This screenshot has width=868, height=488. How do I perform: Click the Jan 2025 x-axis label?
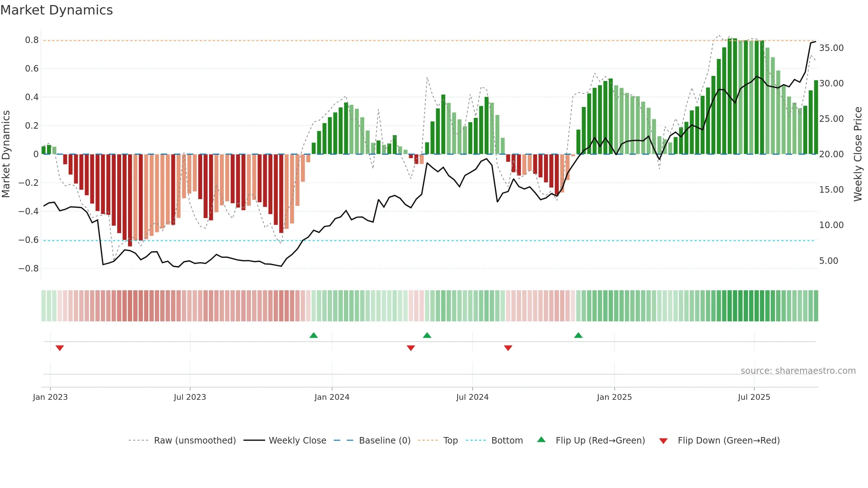click(614, 397)
